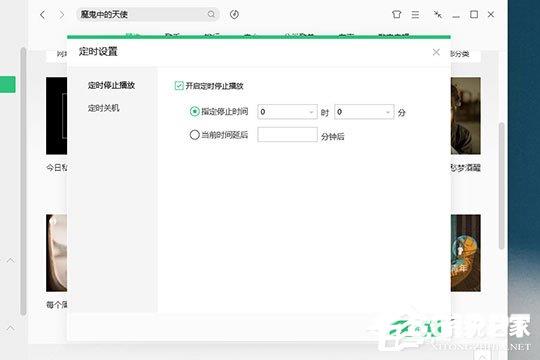Click the right-side vertical scrollbar
This screenshot has height=360, width=540.
[x=501, y=186]
